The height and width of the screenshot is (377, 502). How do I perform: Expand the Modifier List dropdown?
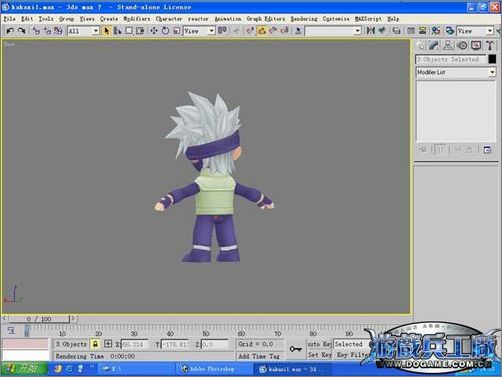(492, 72)
